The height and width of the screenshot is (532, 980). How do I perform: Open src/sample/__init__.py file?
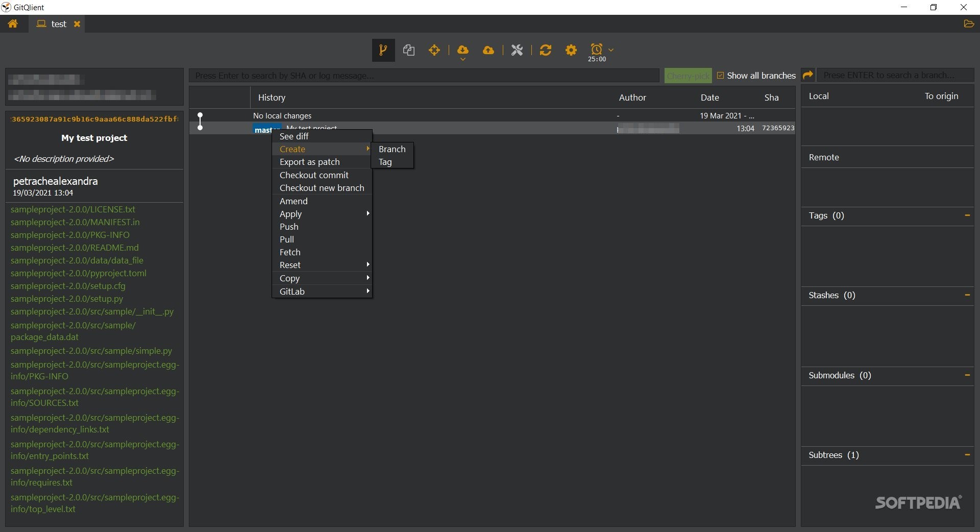pyautogui.click(x=92, y=311)
